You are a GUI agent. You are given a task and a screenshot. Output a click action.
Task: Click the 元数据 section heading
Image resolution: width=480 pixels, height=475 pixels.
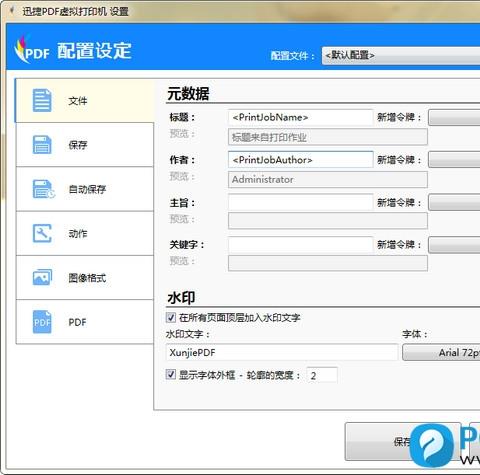click(x=188, y=93)
